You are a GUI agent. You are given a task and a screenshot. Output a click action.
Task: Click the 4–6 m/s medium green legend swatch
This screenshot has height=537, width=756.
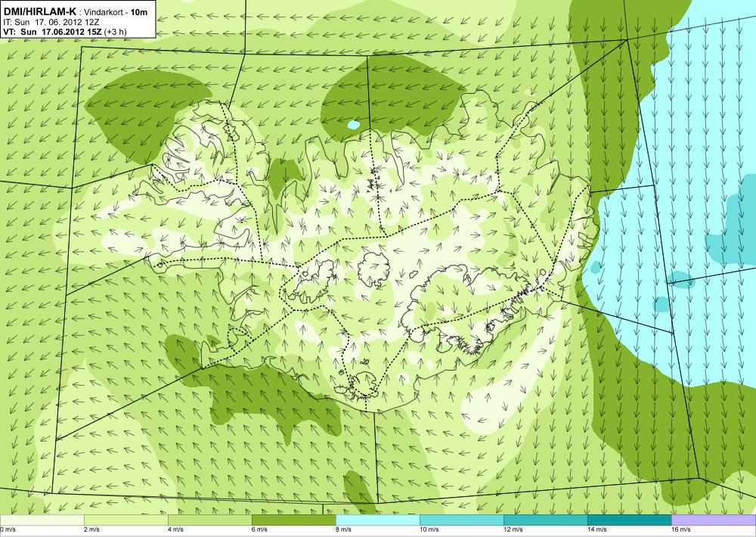[x=209, y=520]
